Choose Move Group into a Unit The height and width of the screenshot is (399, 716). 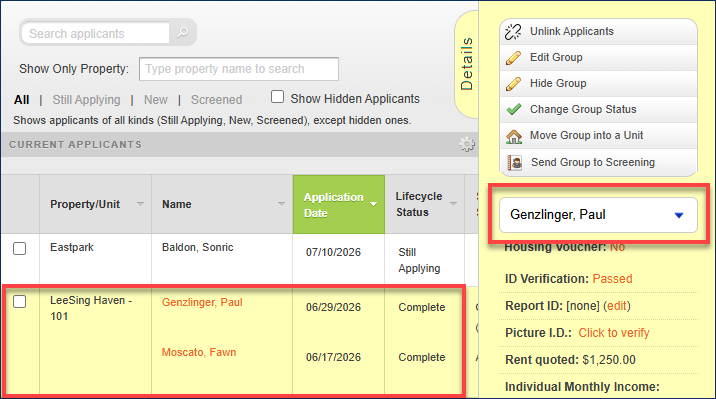pos(598,136)
